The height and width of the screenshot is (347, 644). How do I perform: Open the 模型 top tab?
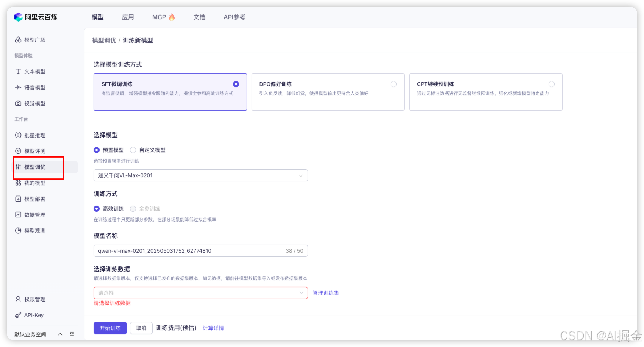[98, 17]
